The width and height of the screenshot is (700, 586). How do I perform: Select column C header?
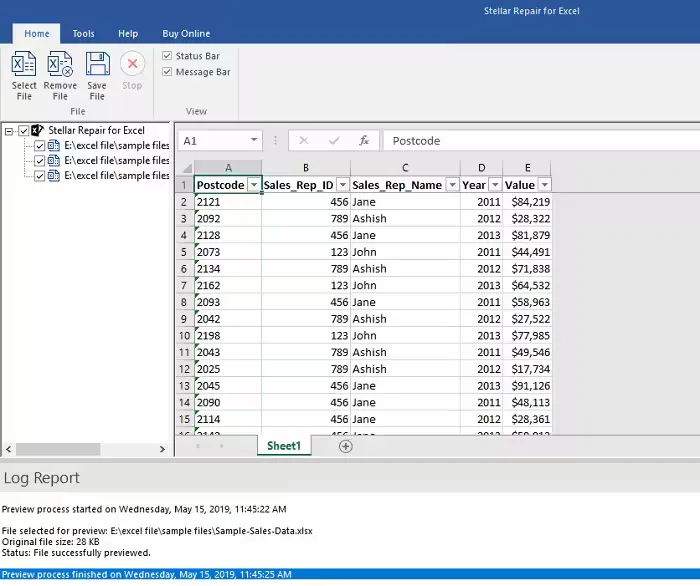(405, 168)
